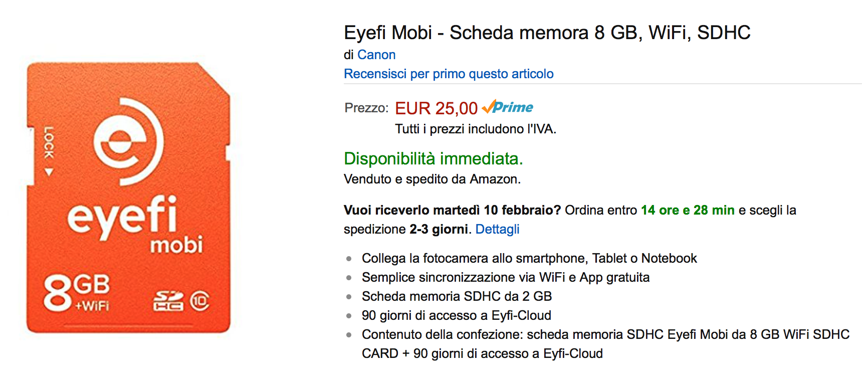Image resolution: width=868 pixels, height=380 pixels.
Task: Click the "Semplice sincronizzazione via WiFi" bullet
Action: click(x=505, y=277)
